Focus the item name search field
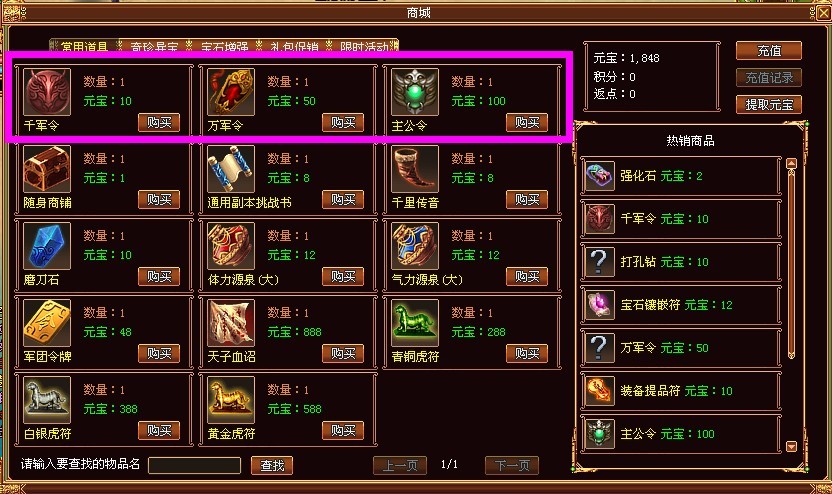 tap(195, 465)
